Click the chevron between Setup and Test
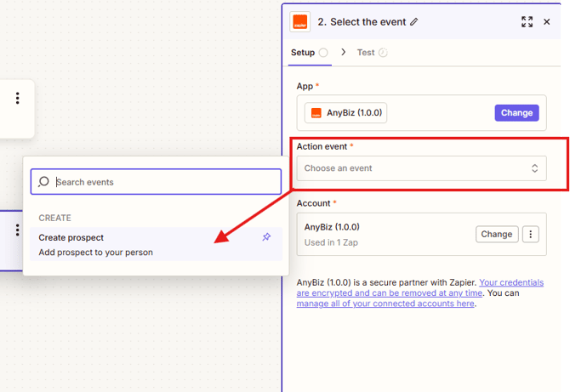 click(x=343, y=53)
